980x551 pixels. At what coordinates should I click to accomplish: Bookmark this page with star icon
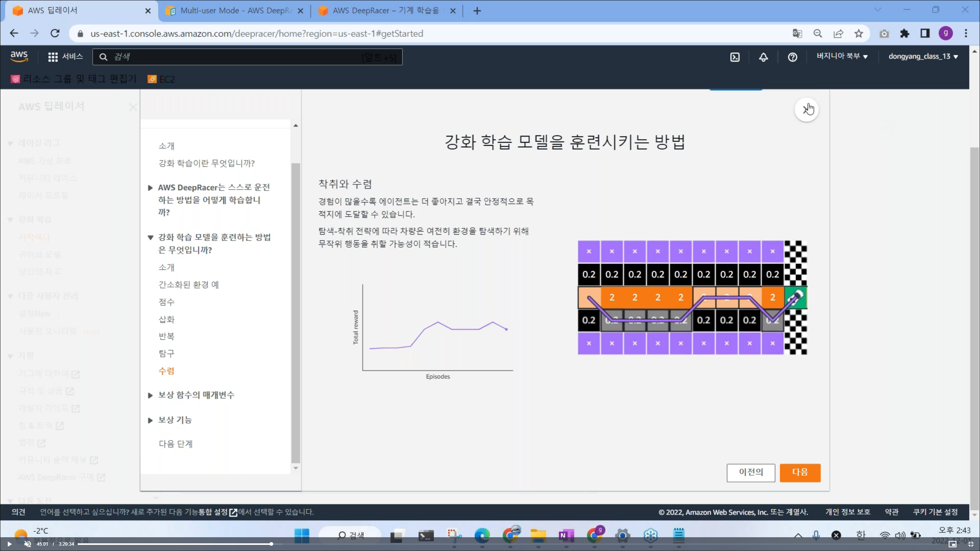859,34
